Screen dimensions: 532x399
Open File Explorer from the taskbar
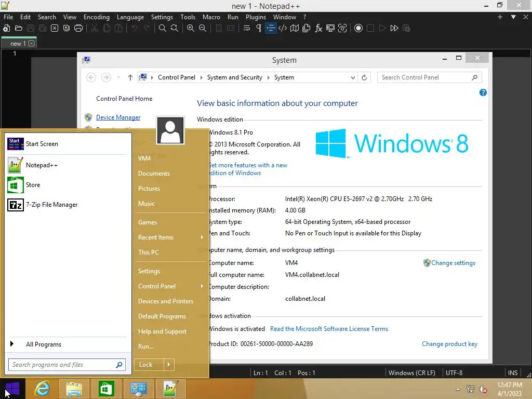(74, 389)
